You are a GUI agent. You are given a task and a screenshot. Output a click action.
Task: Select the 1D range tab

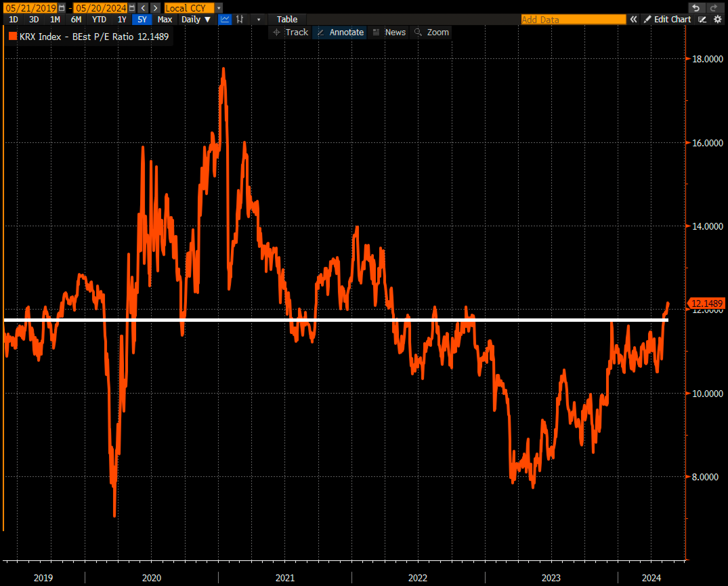coord(14,20)
